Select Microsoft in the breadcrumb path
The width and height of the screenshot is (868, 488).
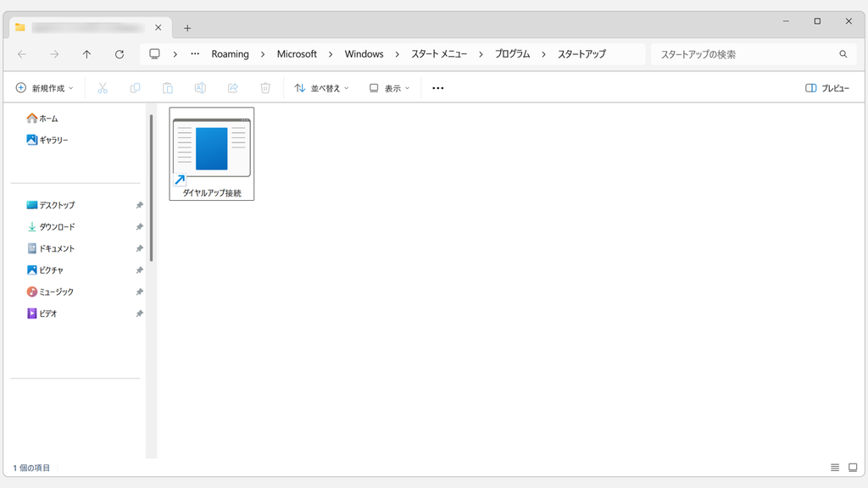(297, 54)
